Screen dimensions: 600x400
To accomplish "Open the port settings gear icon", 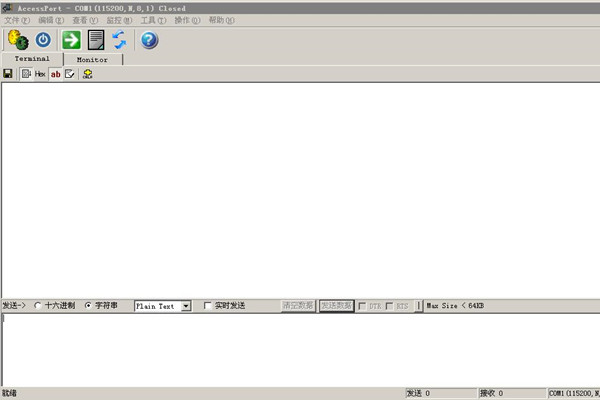I will pos(17,40).
